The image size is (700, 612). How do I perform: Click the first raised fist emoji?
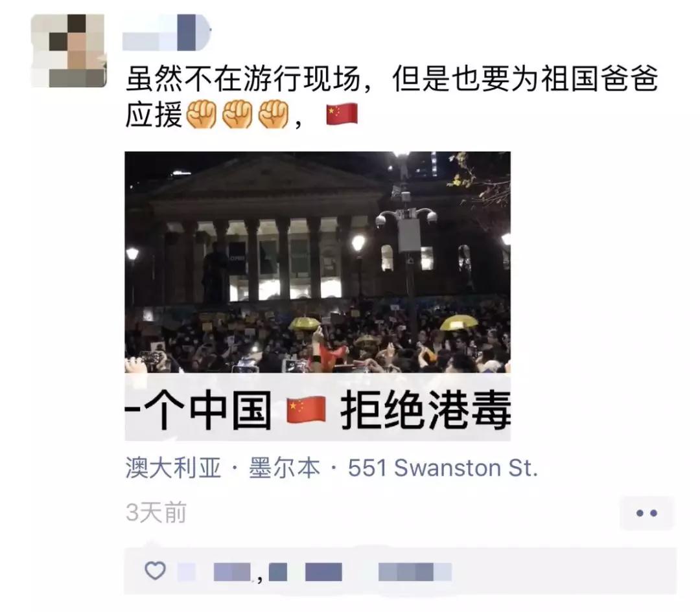tap(201, 114)
